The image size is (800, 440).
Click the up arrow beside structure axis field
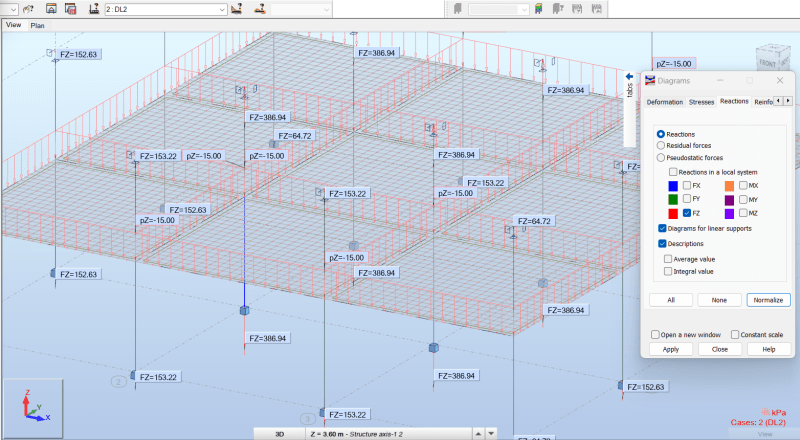478,434
